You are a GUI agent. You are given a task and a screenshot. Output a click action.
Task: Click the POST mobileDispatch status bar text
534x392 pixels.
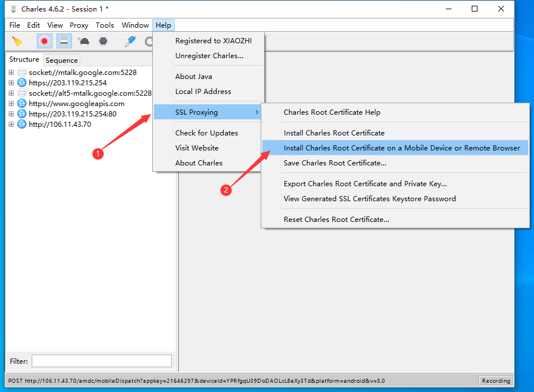pos(197,381)
